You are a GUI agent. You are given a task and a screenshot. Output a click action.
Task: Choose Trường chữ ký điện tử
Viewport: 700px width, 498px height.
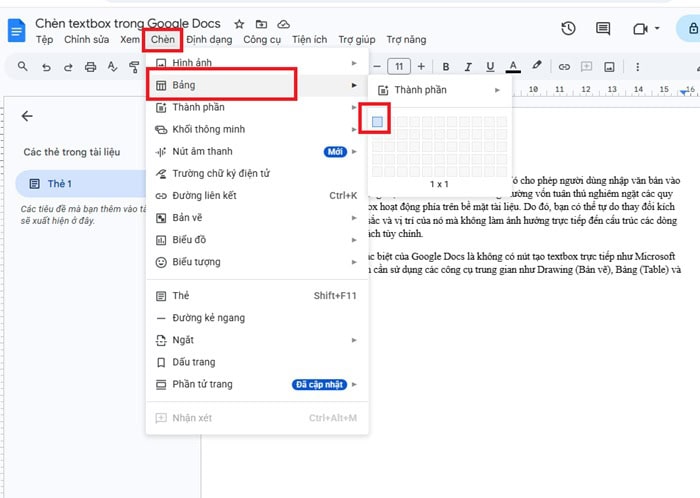click(257, 174)
